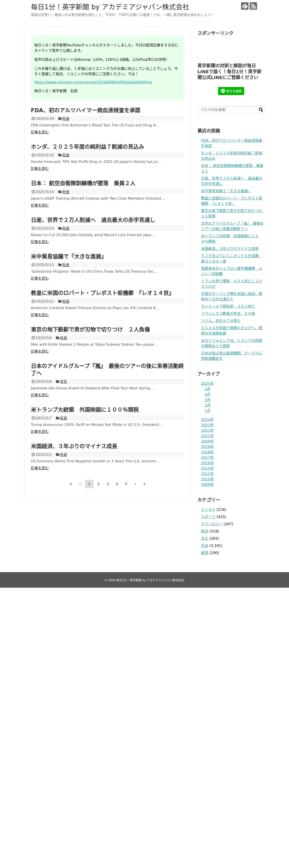Open the 経済 category
The height and width of the screenshot is (868, 289).
[x=205, y=553]
